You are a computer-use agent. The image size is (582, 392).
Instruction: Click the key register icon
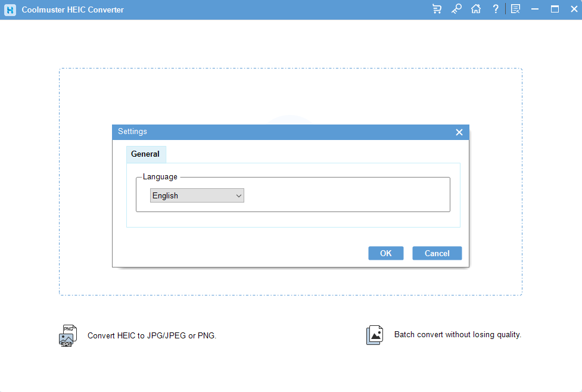[x=456, y=10]
